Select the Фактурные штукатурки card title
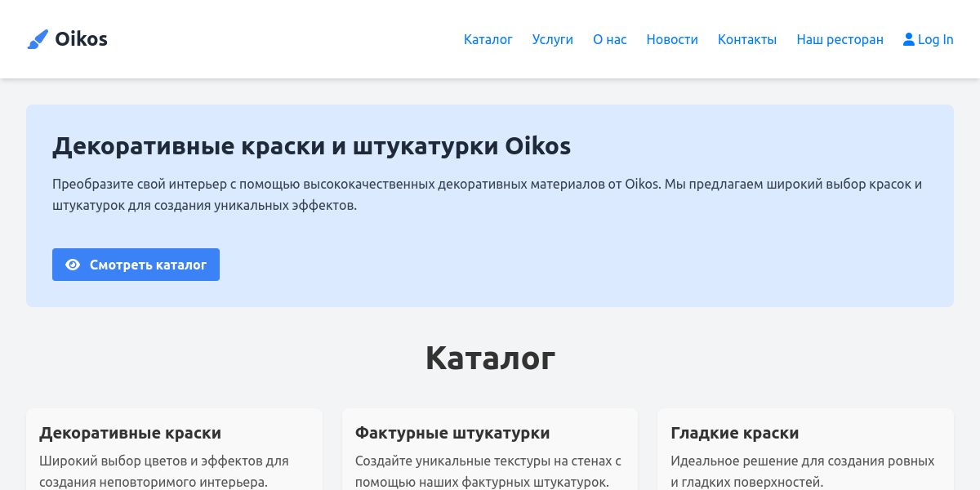The image size is (980, 490). pos(452,433)
